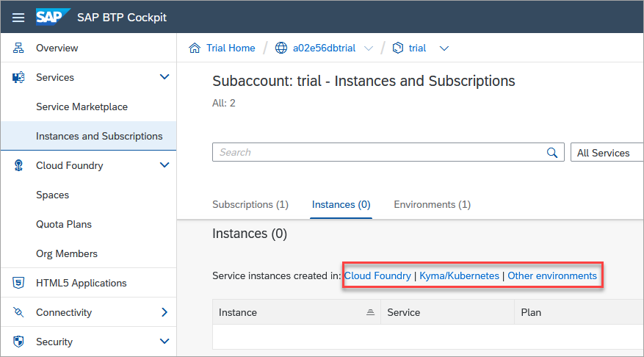Screen dimensions: 644x357
Task: Click the SAP BTP Cockpit title
Action: [122, 18]
